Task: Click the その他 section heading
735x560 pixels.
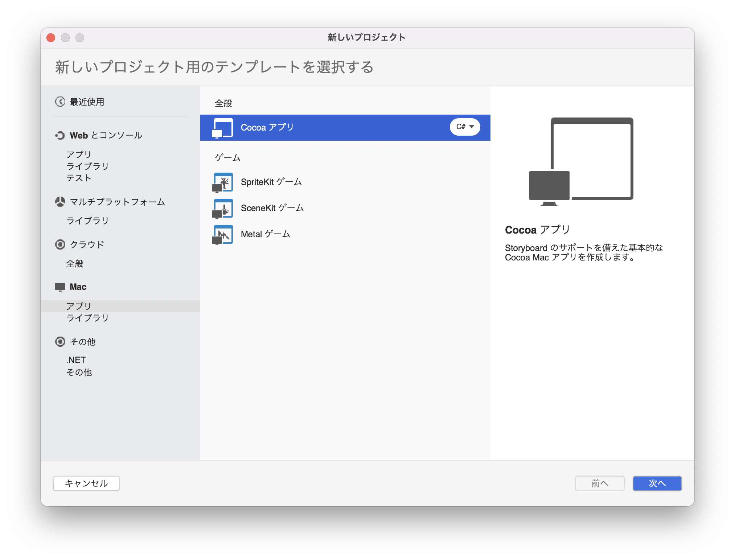Action: click(x=83, y=342)
